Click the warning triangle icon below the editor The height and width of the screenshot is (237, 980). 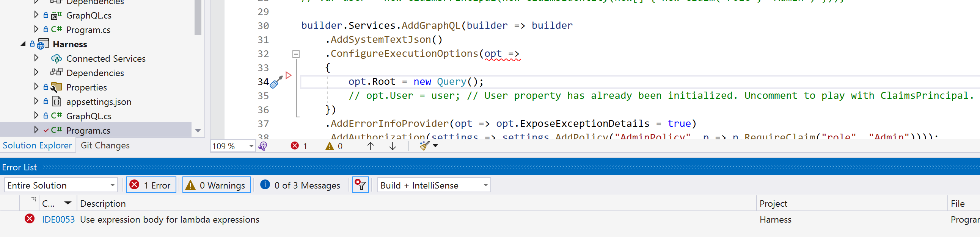330,146
